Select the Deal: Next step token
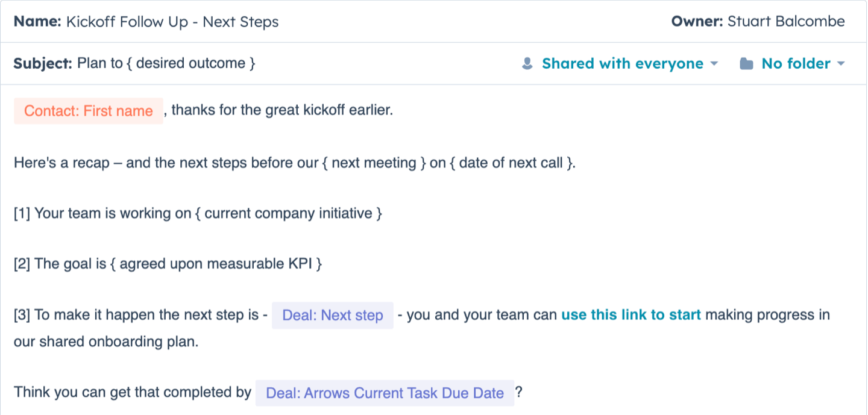The width and height of the screenshot is (868, 415). (x=333, y=316)
